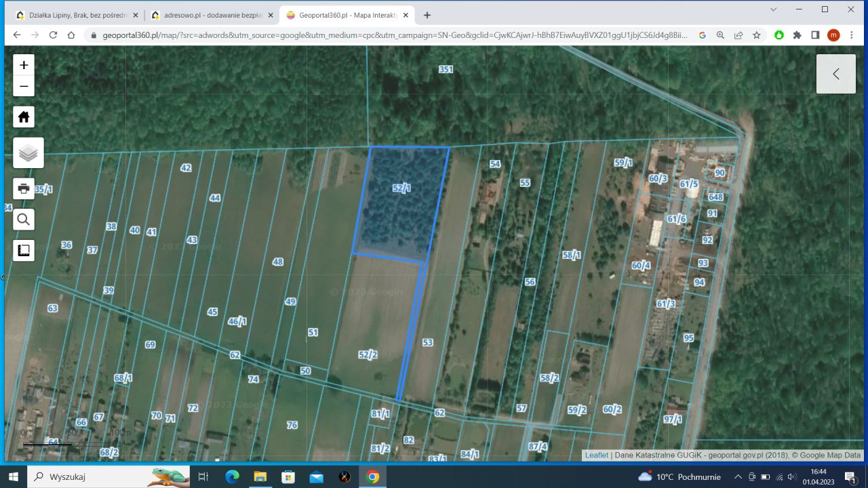Viewport: 868px width, 488px height.
Task: Select parcel 52/1 on the map
Action: point(402,188)
